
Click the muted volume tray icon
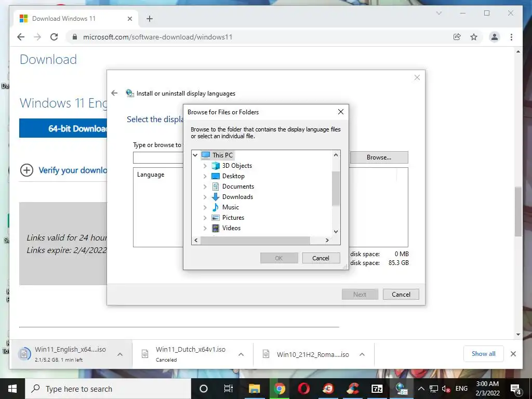(446, 389)
